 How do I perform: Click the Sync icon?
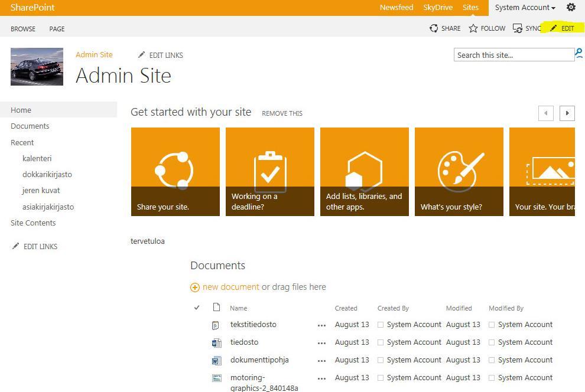click(x=518, y=28)
